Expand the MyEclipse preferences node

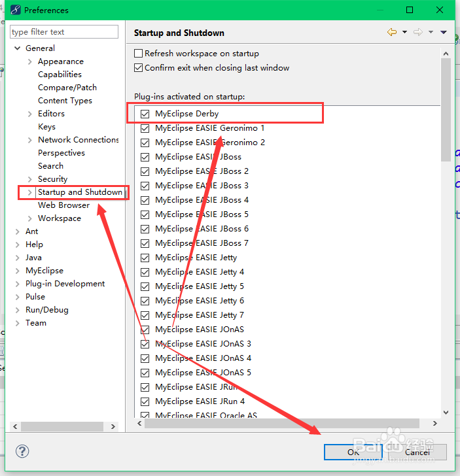click(x=17, y=271)
